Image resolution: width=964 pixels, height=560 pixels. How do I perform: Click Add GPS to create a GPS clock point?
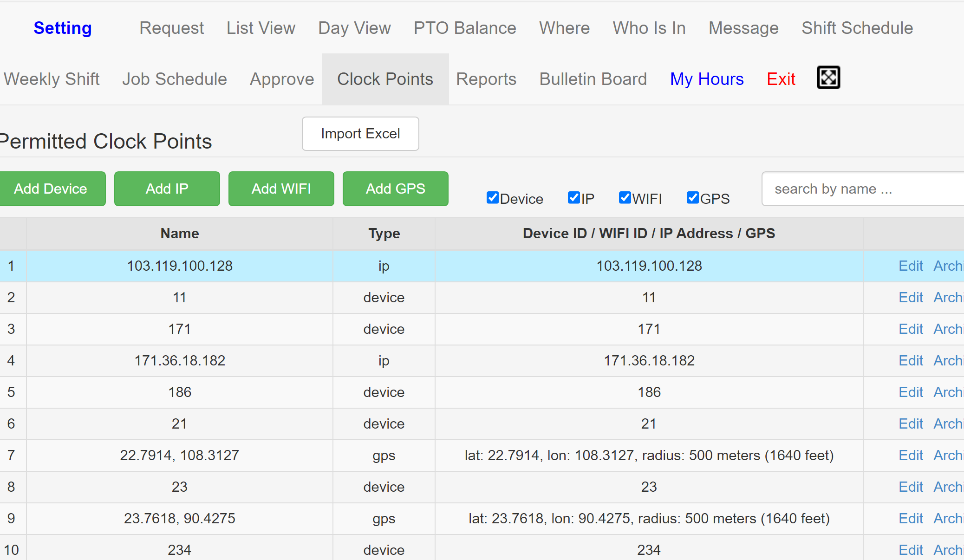(x=395, y=189)
